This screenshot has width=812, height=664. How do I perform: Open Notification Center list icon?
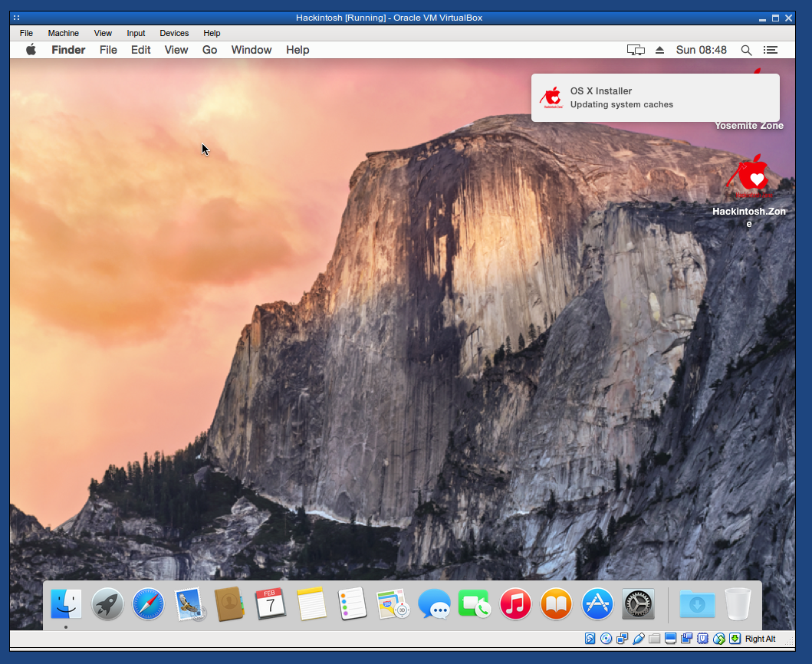(771, 50)
